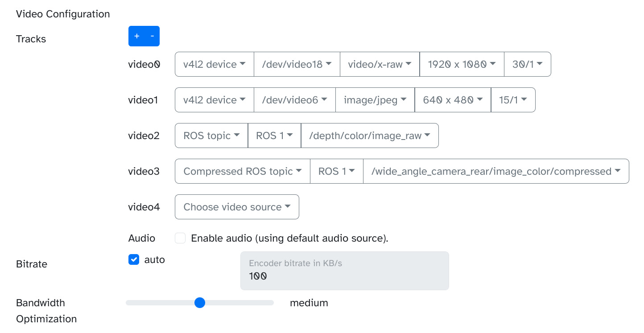Open the /dev/video18 device dropdown
The image size is (644, 333).
[x=297, y=64]
